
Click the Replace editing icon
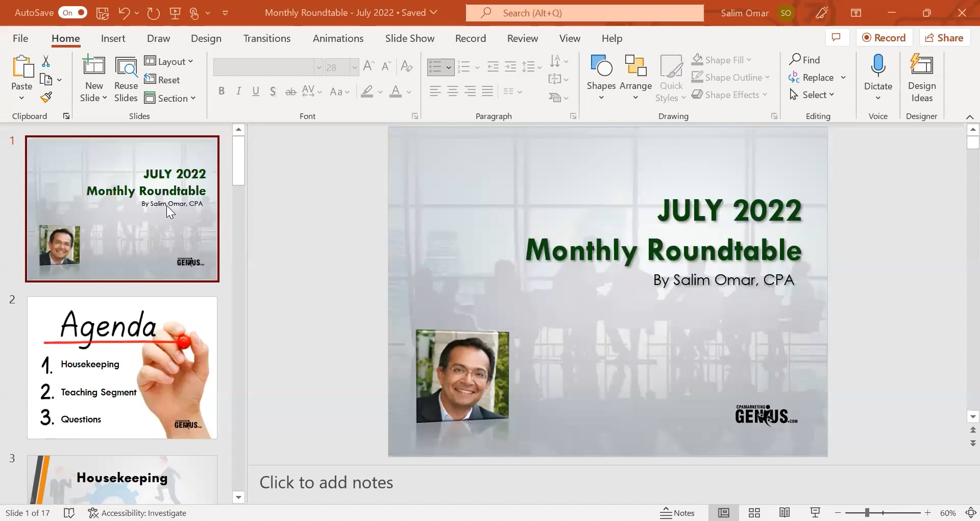pos(794,77)
